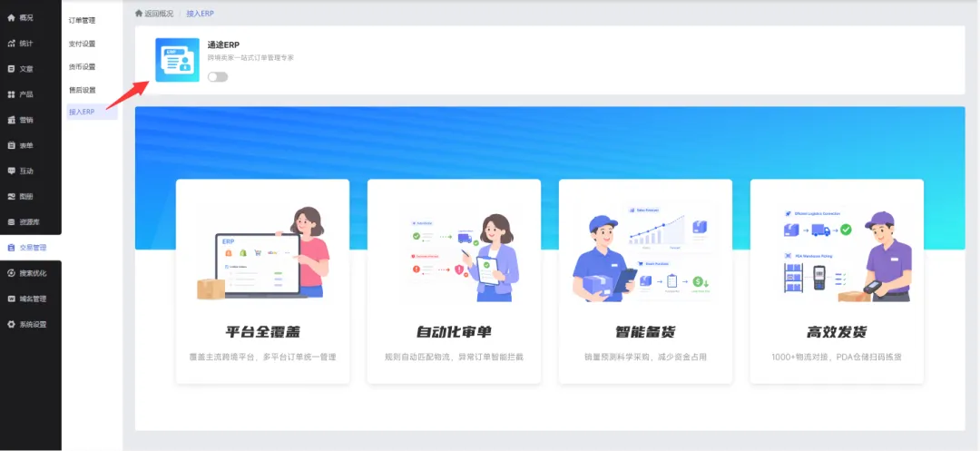Viewport: 980px width, 451px height.
Task: Click the 通途ERP blue logo icon
Action: coord(177,60)
